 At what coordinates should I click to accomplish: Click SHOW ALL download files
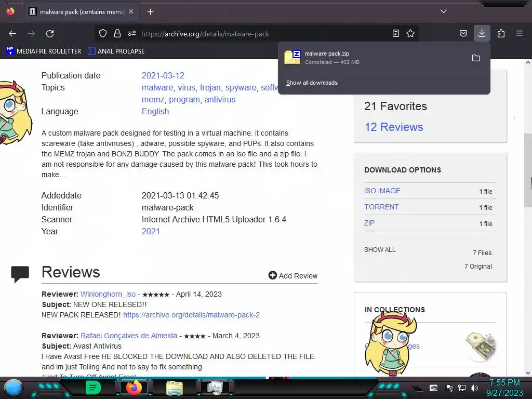click(x=380, y=250)
